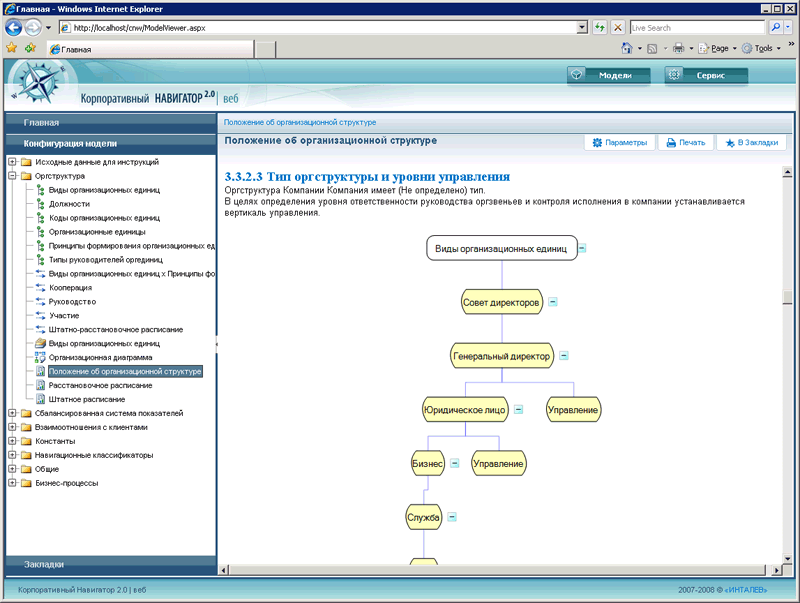Refresh the page with the green arrows icon

click(599, 28)
